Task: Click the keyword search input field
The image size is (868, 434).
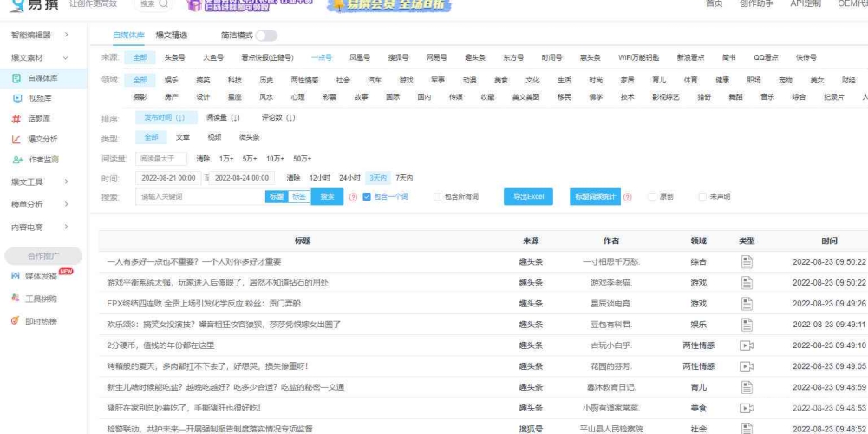Action: [199, 197]
